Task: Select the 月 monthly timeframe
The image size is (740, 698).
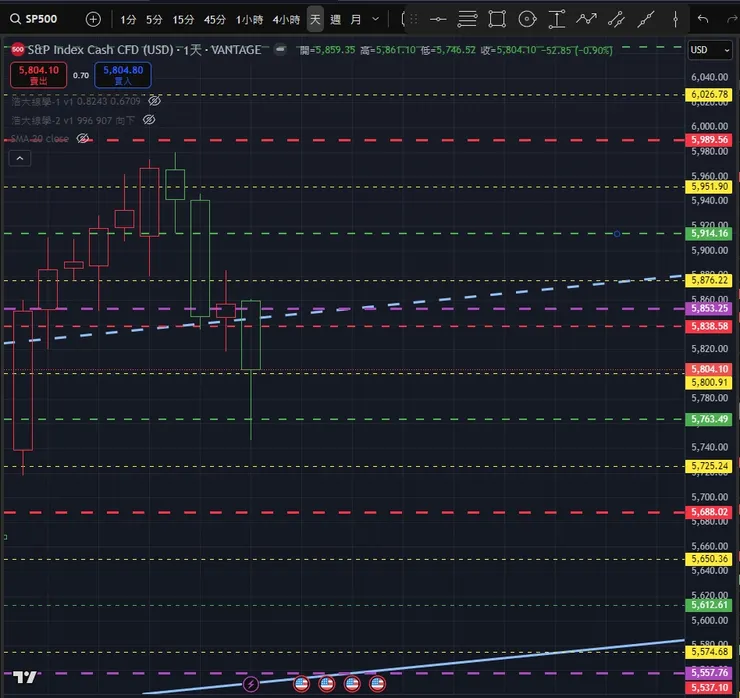Action: (x=356, y=20)
